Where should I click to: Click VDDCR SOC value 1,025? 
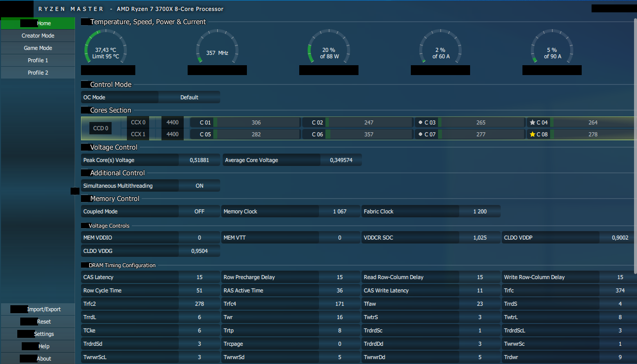[480, 238]
